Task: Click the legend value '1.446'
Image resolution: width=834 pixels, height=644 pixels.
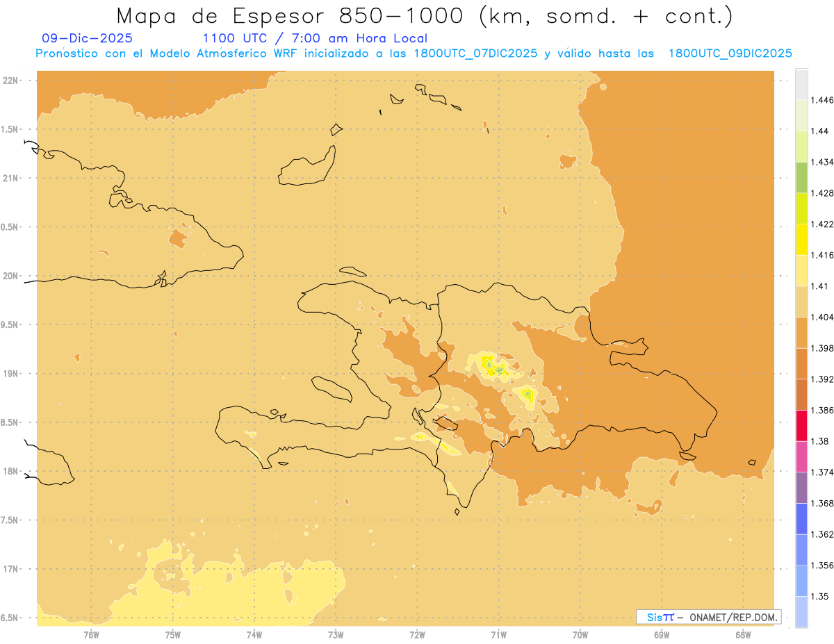Action: [822, 100]
